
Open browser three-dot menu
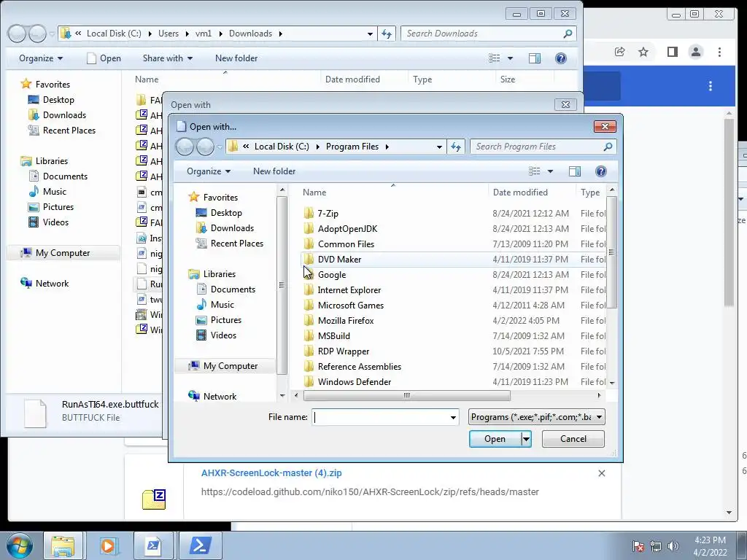(719, 52)
